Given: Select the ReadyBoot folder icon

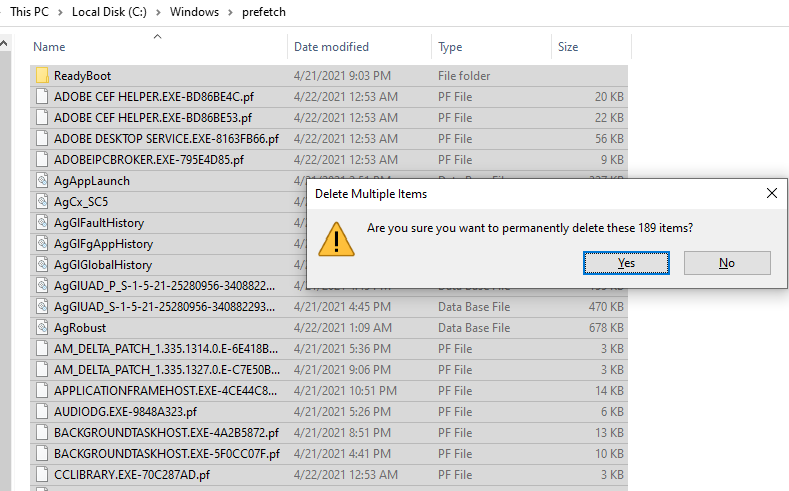Looking at the screenshot, I should tap(42, 76).
